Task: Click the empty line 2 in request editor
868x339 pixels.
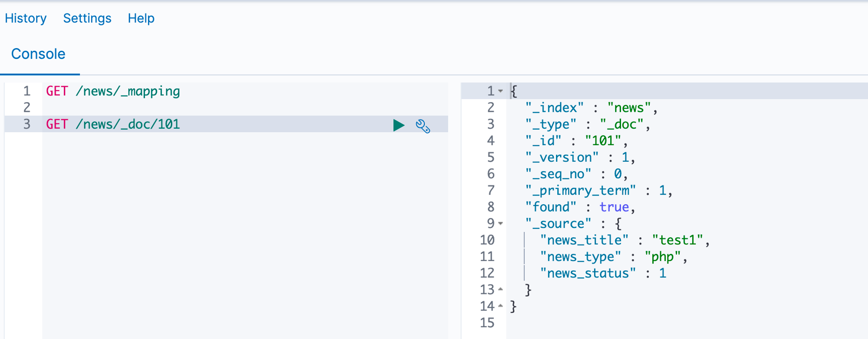Action: [x=174, y=108]
